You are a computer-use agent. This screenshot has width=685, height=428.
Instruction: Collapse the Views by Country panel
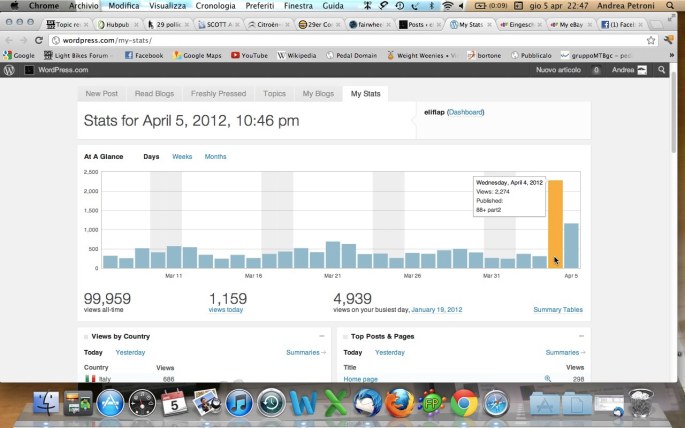pos(321,337)
